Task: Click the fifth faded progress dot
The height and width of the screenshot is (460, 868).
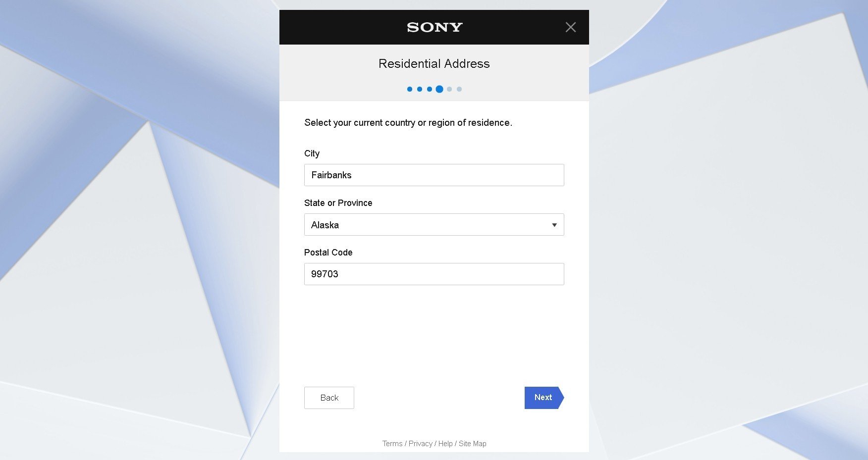Action: click(x=449, y=89)
